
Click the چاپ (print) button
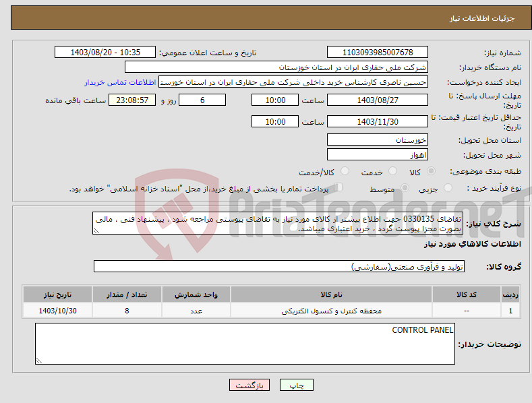pyautogui.click(x=296, y=385)
